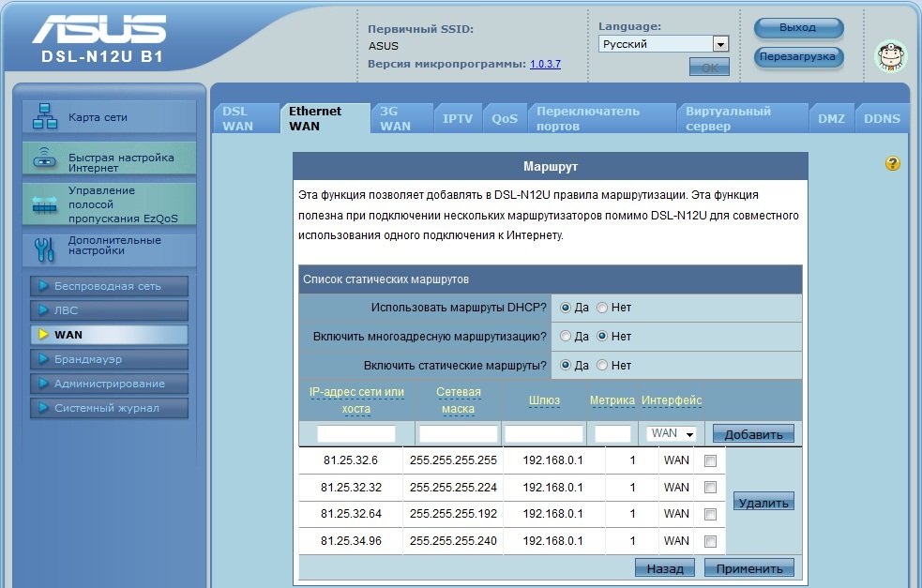922x588 pixels.
Task: Enable multicast routing with 'Да' radio
Action: tap(566, 336)
